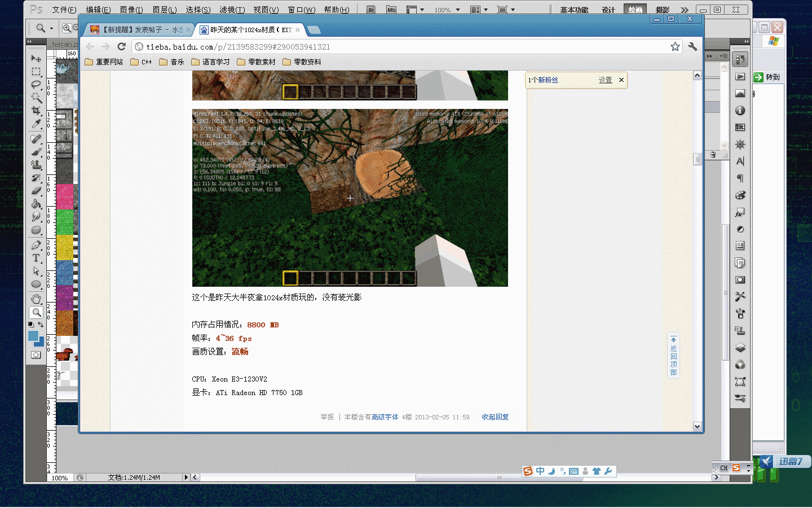This screenshot has height=508, width=812.
Task: Open the History panel icon
Action: 740,59
